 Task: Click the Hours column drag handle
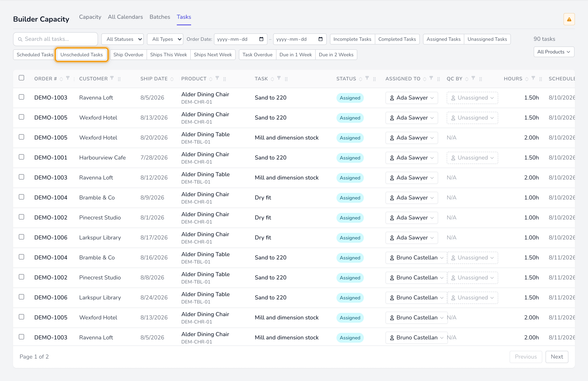(541, 79)
